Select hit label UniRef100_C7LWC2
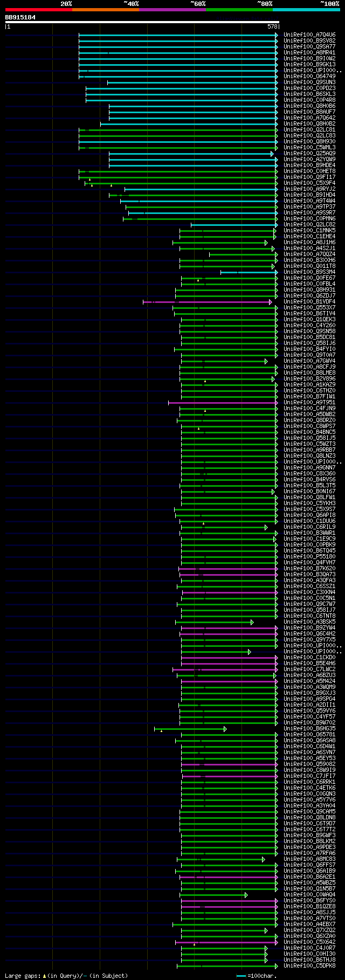The image size is (345, 980). pyautogui.click(x=309, y=669)
